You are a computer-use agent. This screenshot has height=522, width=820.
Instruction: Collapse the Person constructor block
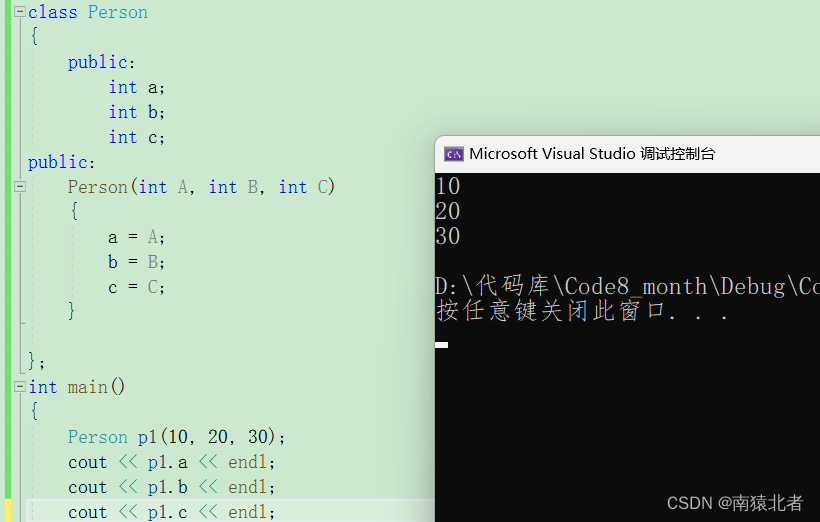[x=19, y=186]
